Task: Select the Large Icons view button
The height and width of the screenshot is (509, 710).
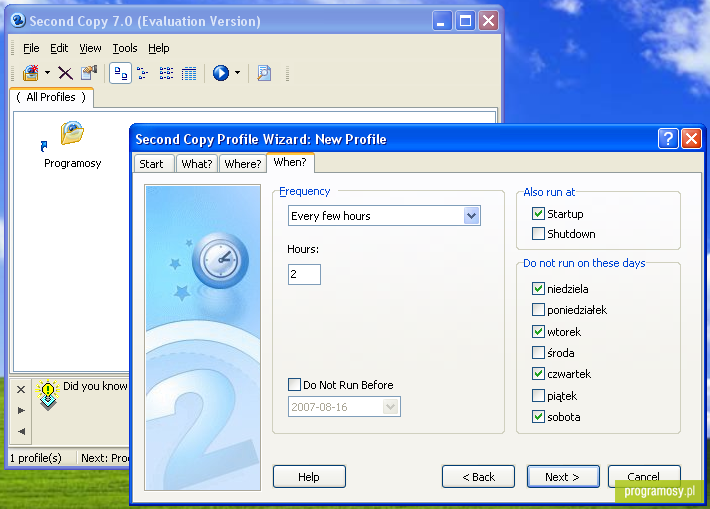Action: click(120, 73)
